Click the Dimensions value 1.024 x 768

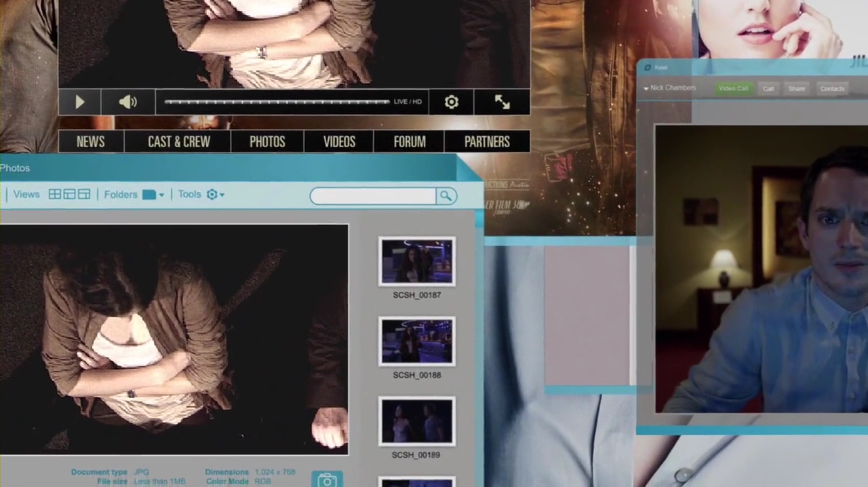(x=275, y=472)
